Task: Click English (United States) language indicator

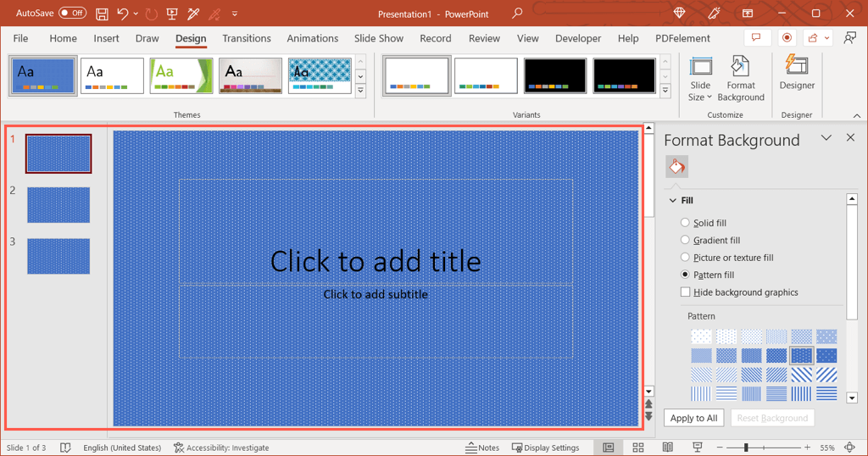Action: [122, 448]
